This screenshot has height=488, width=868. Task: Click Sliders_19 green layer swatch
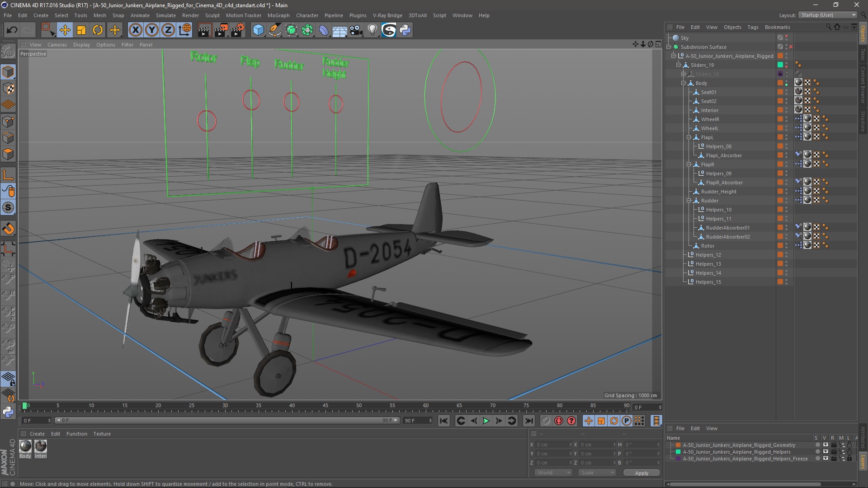pos(780,65)
